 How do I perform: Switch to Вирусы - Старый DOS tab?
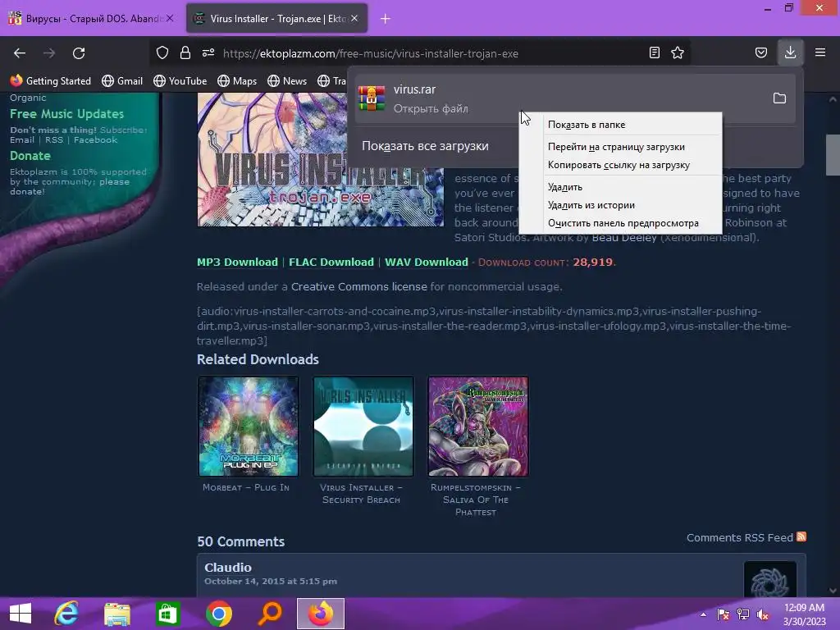point(92,18)
